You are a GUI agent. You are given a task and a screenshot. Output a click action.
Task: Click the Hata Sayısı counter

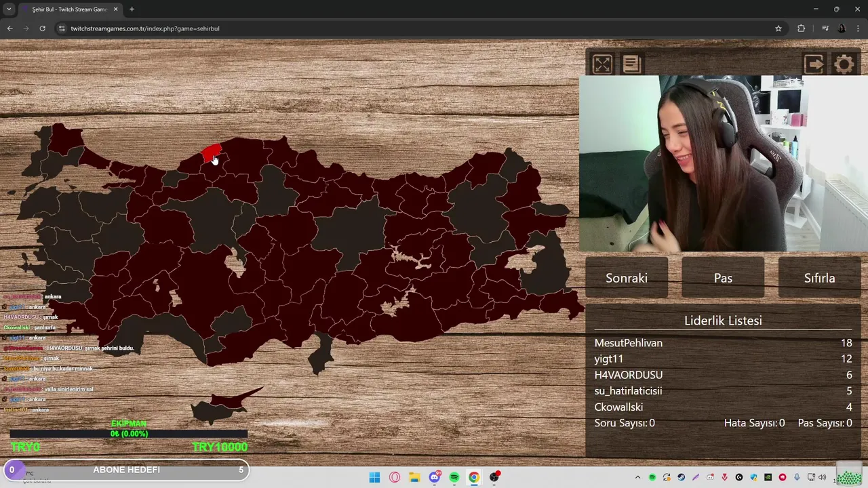(754, 423)
